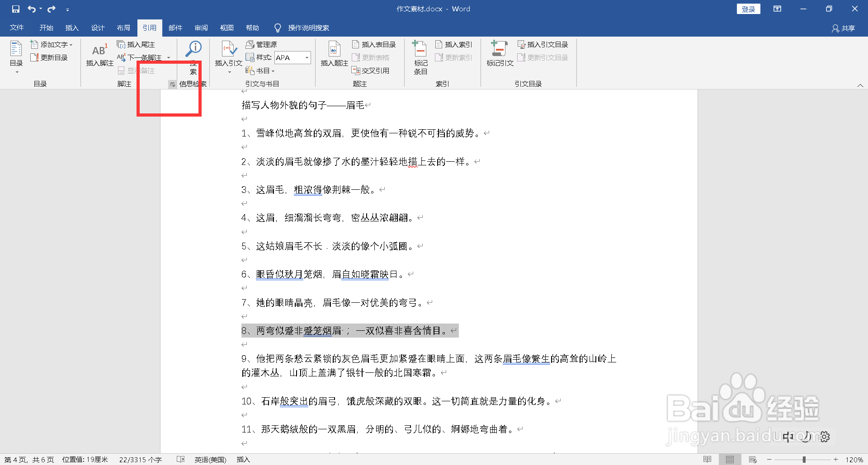The width and height of the screenshot is (868, 465).
Task: Collapse the ribbon with the chevron
Action: click(860, 85)
